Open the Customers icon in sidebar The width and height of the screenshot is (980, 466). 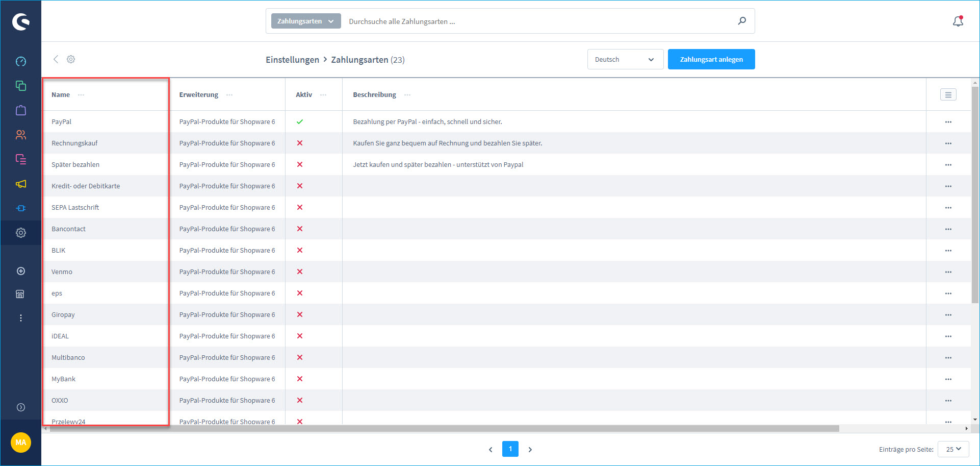[21, 135]
